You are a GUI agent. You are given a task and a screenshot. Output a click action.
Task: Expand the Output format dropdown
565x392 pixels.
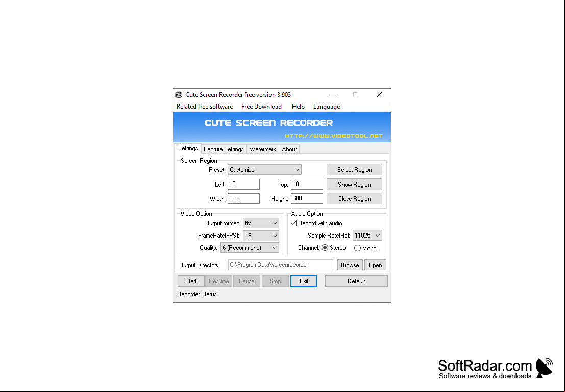point(261,223)
